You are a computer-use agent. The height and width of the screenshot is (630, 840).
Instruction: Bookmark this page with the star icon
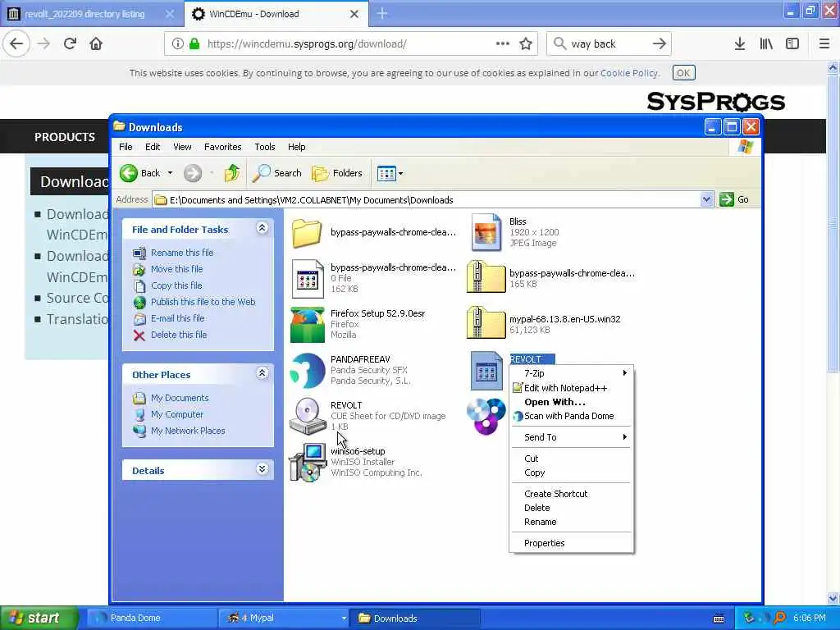click(526, 43)
